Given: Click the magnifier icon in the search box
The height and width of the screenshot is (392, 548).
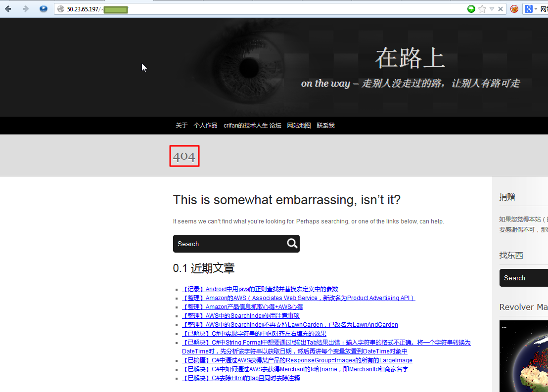Looking at the screenshot, I should (x=292, y=243).
